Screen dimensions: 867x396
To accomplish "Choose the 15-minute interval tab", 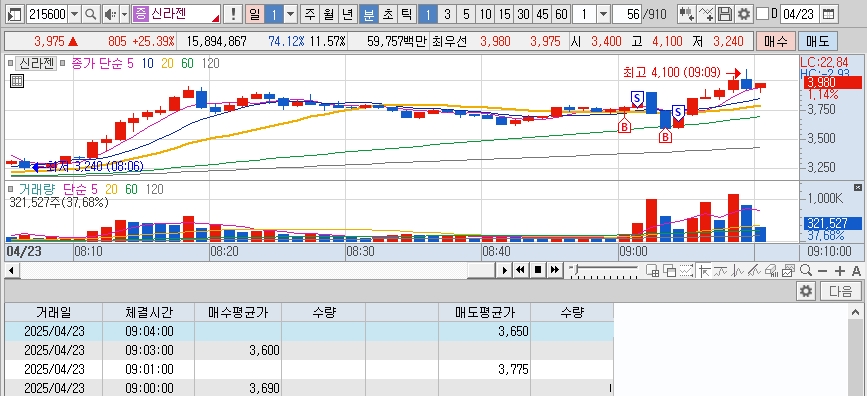I will tap(504, 14).
